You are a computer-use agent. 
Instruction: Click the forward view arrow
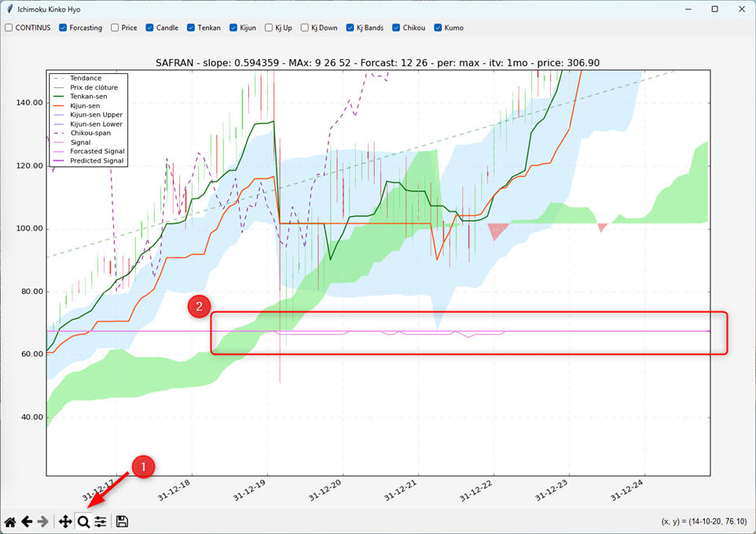point(43,521)
